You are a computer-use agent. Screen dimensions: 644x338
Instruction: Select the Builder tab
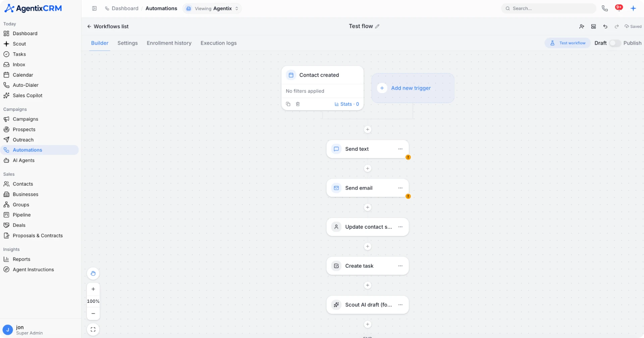pyautogui.click(x=100, y=43)
